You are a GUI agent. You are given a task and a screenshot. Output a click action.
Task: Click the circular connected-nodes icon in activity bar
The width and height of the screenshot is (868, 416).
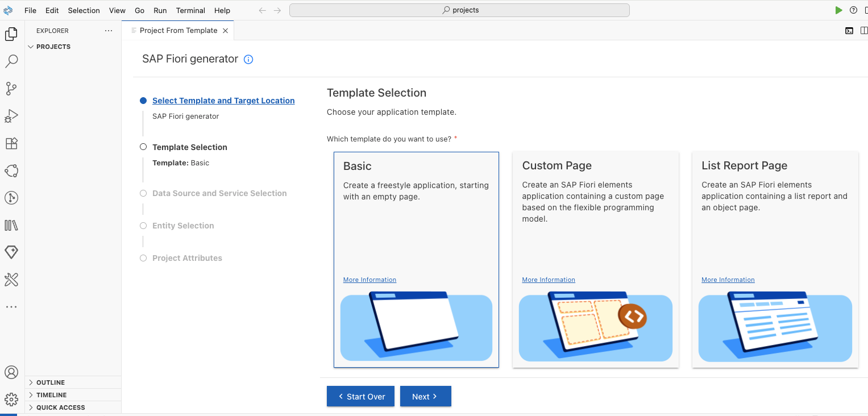[x=11, y=170]
